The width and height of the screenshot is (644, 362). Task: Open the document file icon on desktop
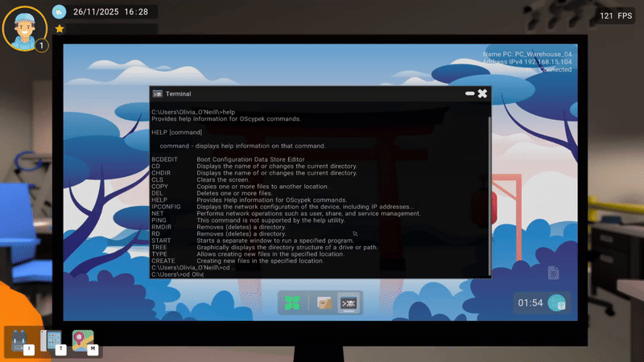pyautogui.click(x=553, y=273)
